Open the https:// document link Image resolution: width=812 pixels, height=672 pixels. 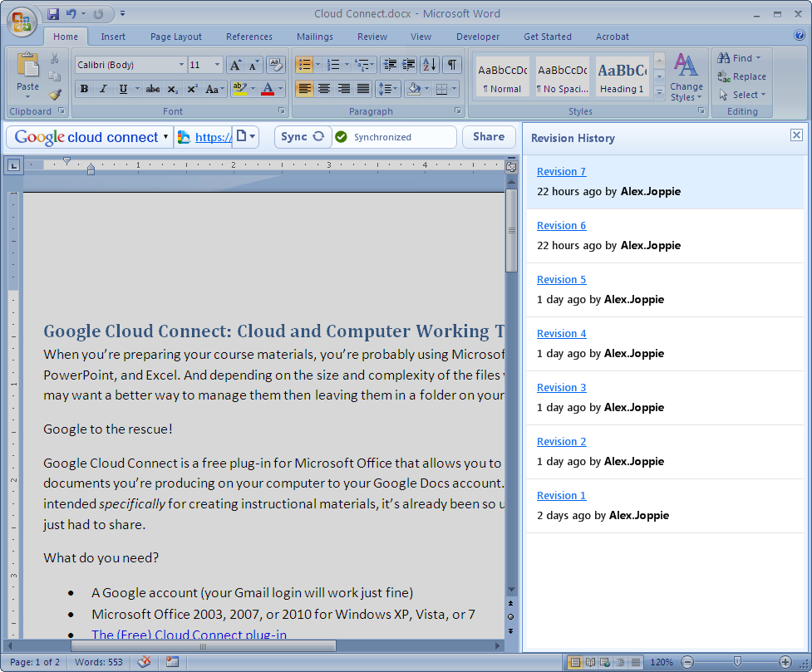(214, 137)
